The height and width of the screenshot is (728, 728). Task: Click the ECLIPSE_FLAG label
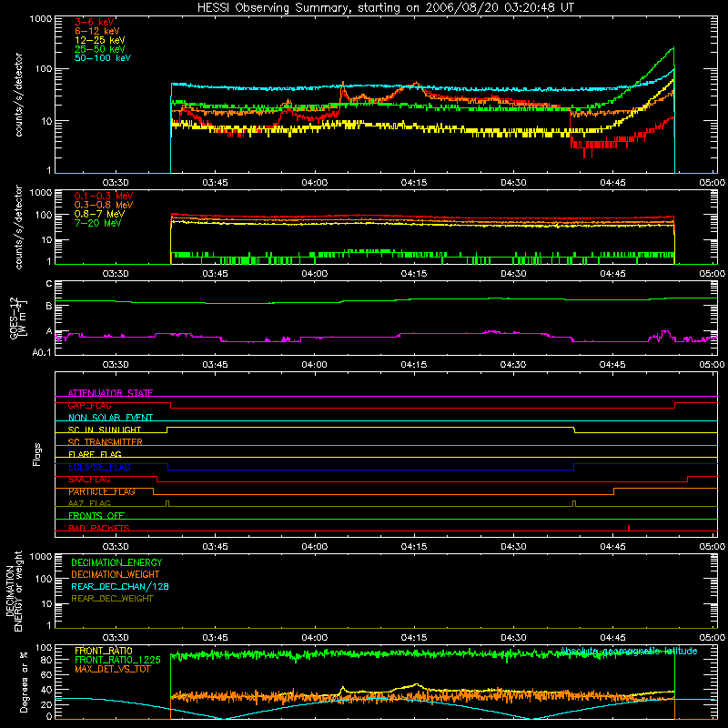click(x=99, y=467)
